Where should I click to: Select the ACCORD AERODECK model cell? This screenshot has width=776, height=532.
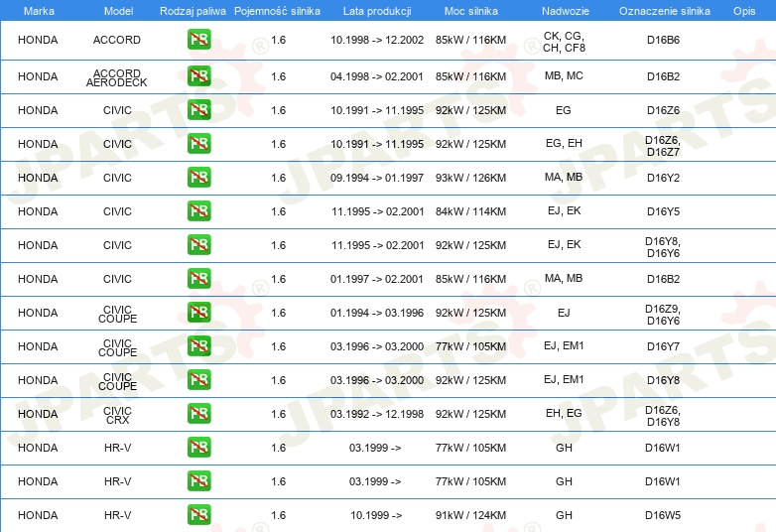117,77
